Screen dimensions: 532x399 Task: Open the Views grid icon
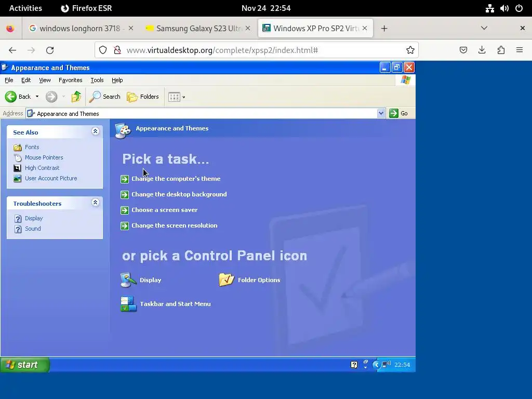tap(174, 97)
